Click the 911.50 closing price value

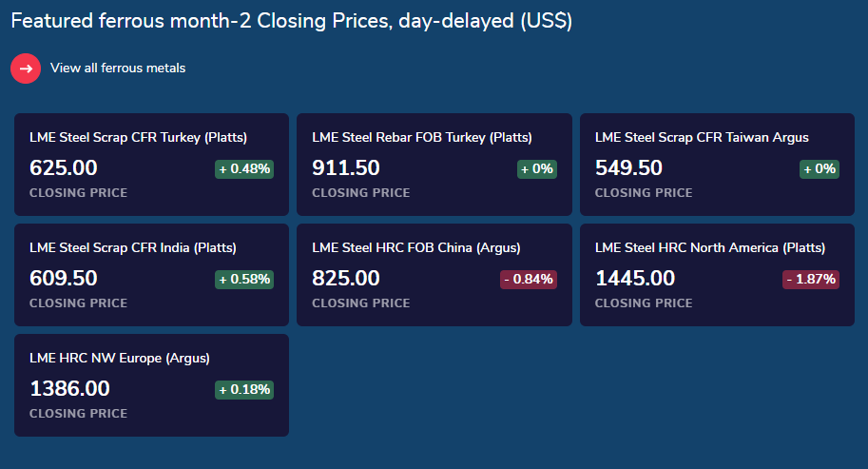click(x=346, y=167)
